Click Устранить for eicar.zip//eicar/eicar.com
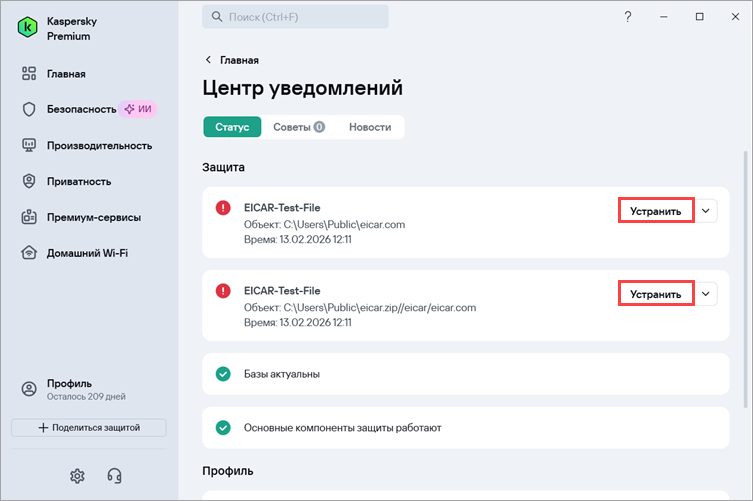The image size is (753, 501). (x=656, y=294)
